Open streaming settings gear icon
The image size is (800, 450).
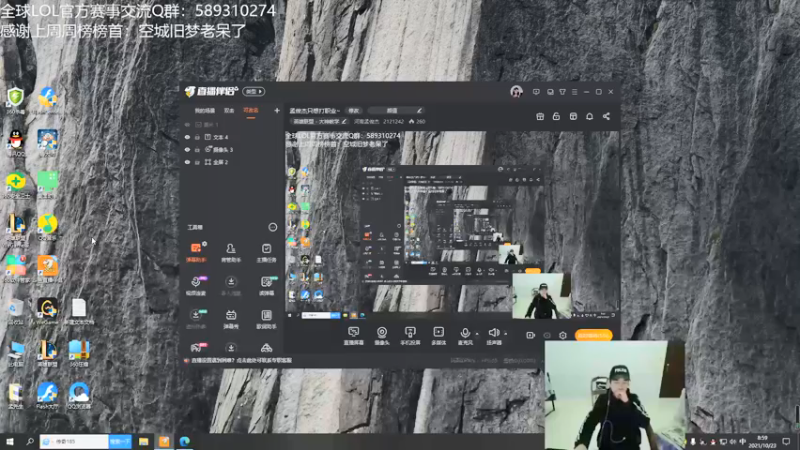563,335
